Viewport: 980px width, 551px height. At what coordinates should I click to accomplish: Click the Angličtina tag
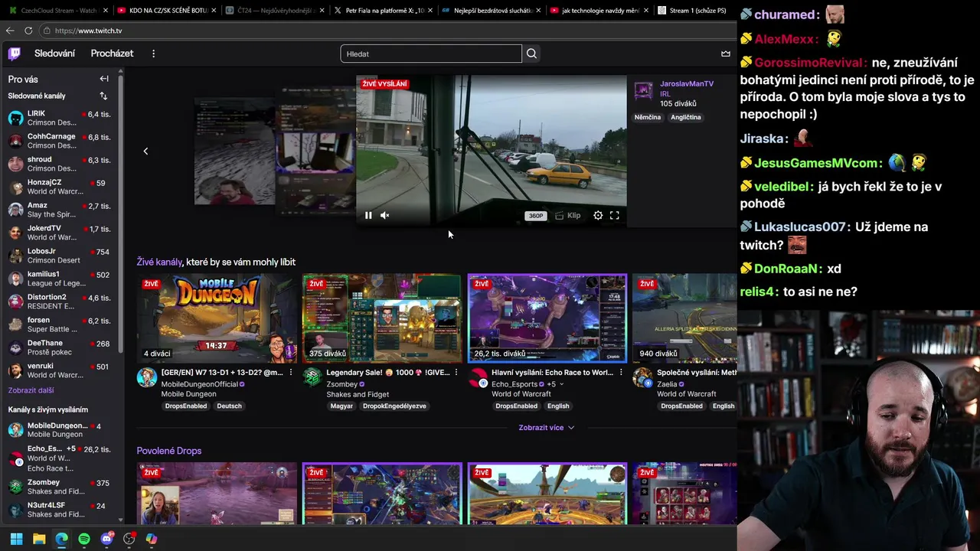click(686, 117)
